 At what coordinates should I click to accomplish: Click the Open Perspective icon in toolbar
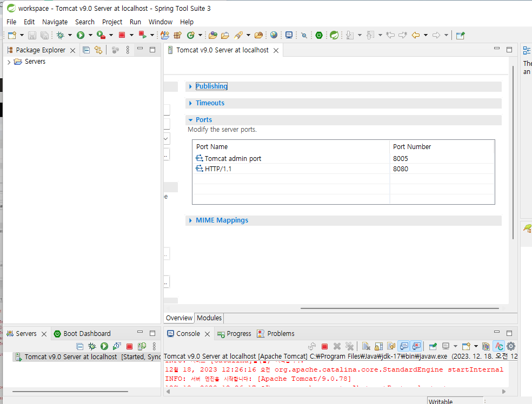461,35
